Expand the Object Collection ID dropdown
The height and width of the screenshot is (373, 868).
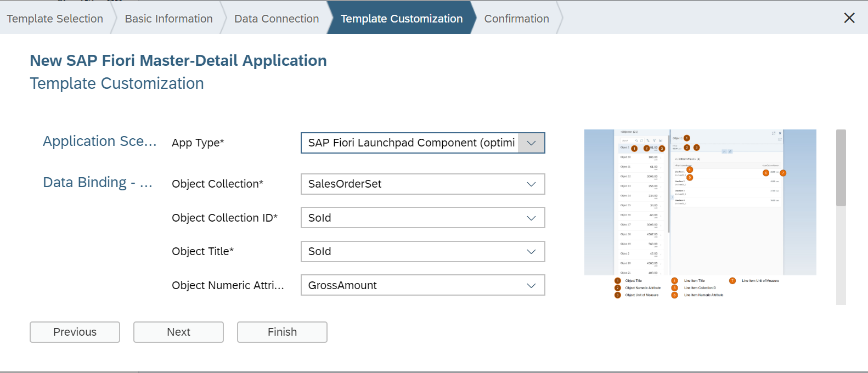[531, 218]
